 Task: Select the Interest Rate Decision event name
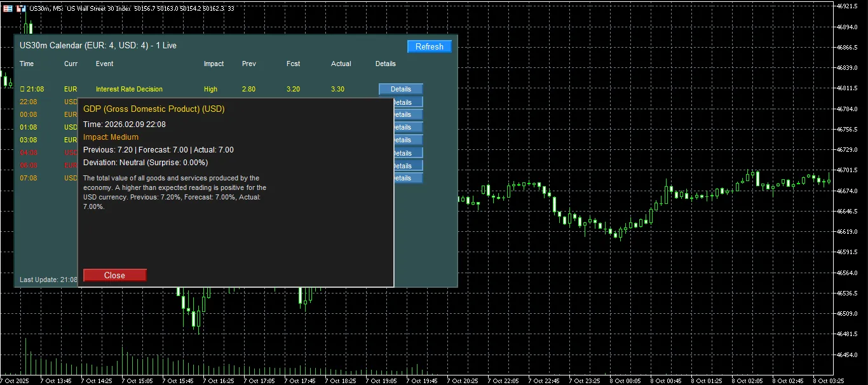129,90
